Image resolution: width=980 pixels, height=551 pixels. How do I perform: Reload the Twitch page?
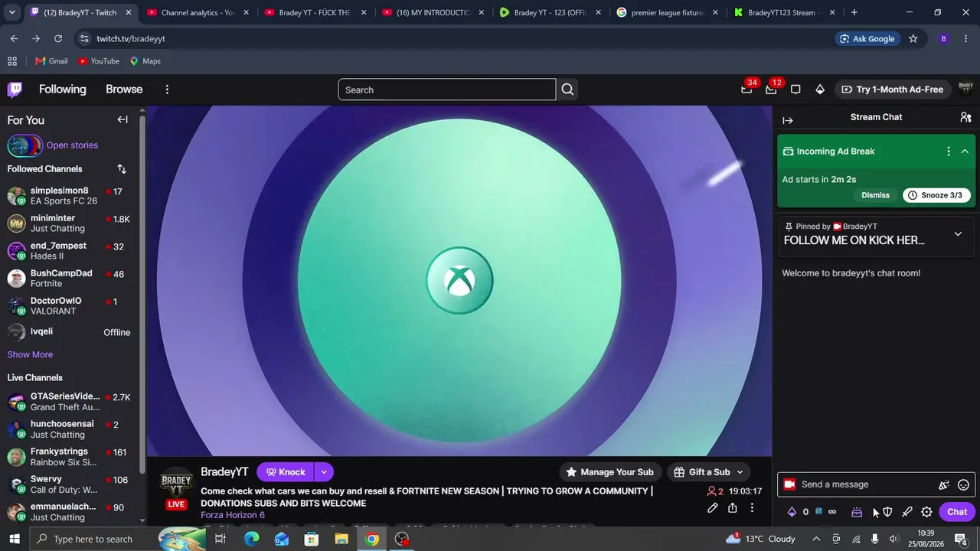58,39
